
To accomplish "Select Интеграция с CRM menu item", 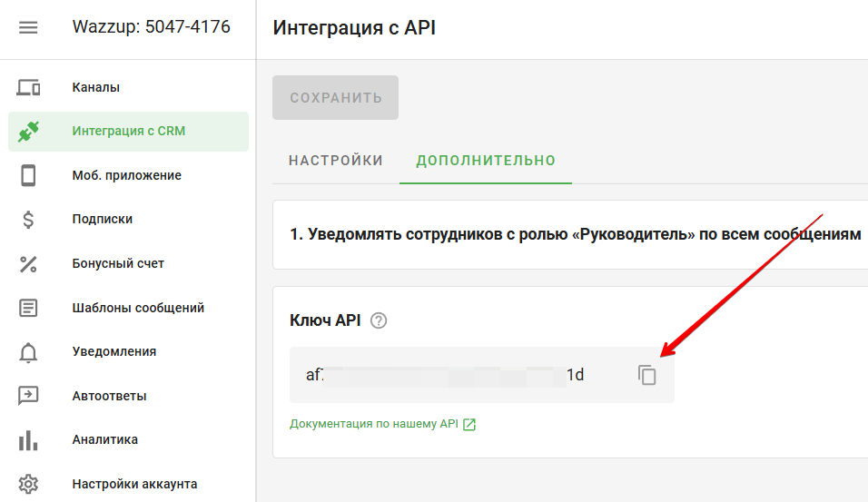I will tap(128, 131).
